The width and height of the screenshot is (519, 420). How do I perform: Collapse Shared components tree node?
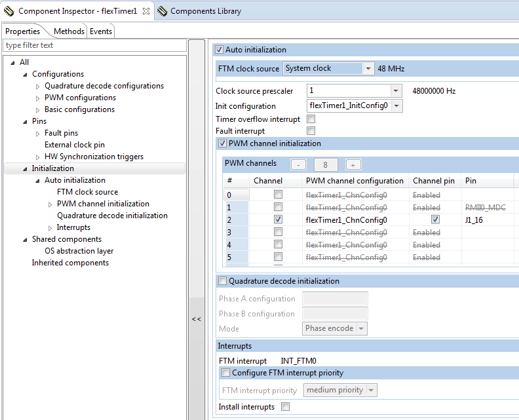[x=25, y=240]
